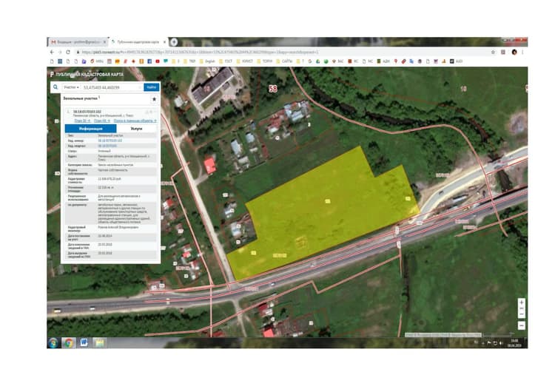Open Word from the Windows taskbar

click(x=84, y=342)
